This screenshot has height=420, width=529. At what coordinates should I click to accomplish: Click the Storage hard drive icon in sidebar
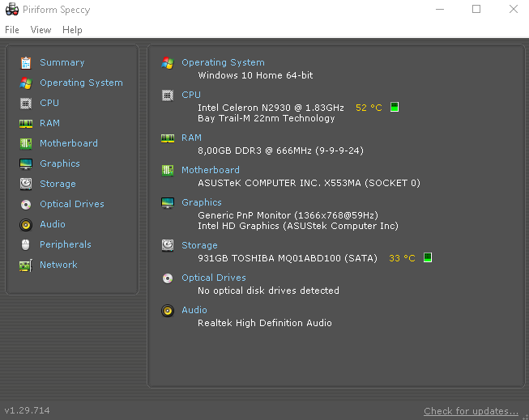[x=26, y=184]
